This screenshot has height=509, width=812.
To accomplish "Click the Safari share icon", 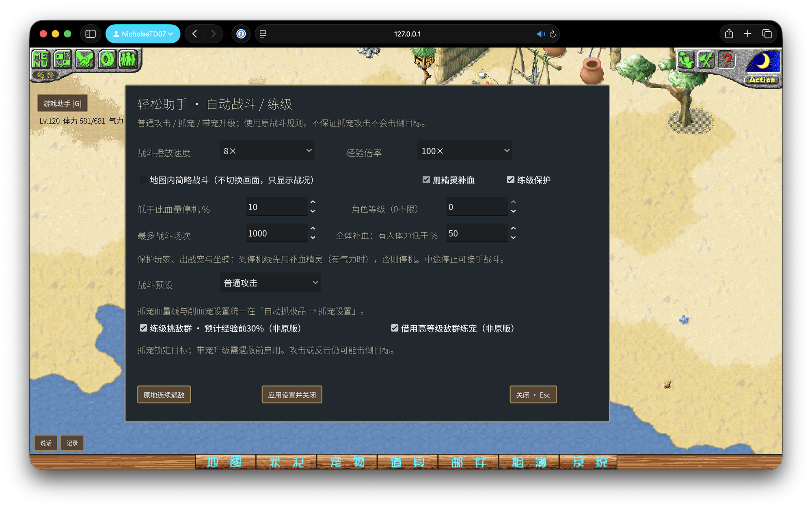I will 729,34.
